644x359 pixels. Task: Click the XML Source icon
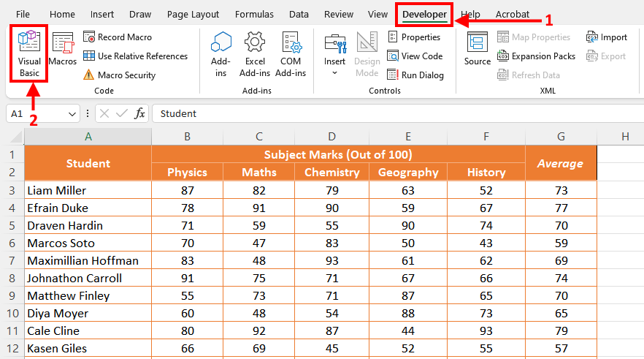click(x=478, y=50)
